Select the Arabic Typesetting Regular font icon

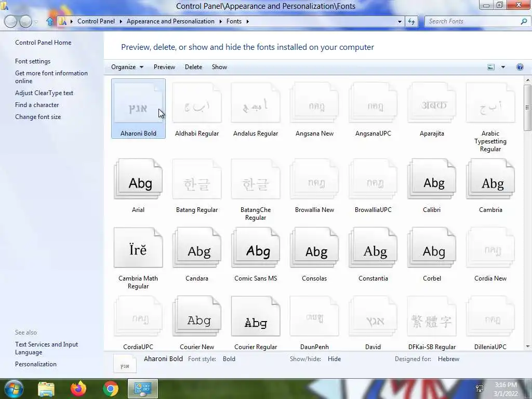point(490,103)
